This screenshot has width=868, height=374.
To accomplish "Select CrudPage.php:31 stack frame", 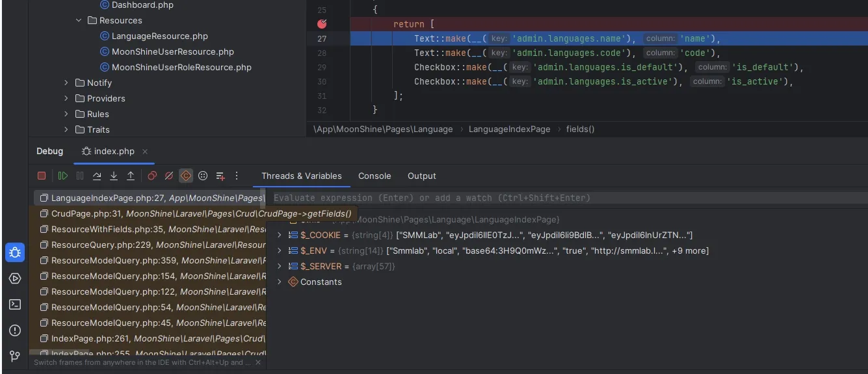I will 150,213.
